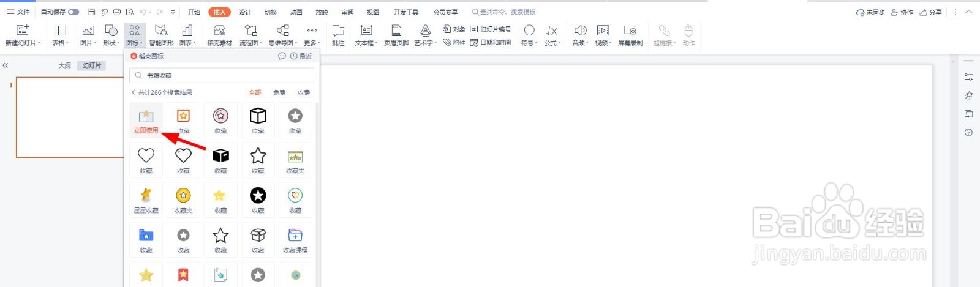Click the feedback speech bubble icon in icon panel
This screenshot has height=287, width=980.
pos(282,56)
